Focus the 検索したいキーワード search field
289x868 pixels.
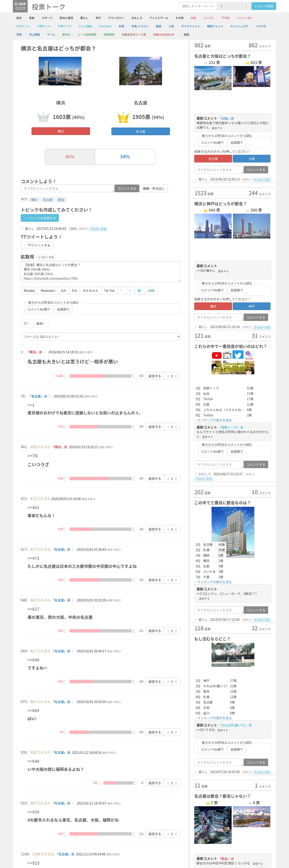[198, 6]
